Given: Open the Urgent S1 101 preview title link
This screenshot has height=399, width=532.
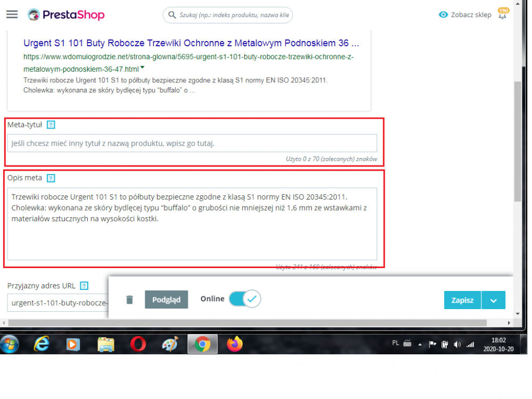Looking at the screenshot, I should pos(191,43).
